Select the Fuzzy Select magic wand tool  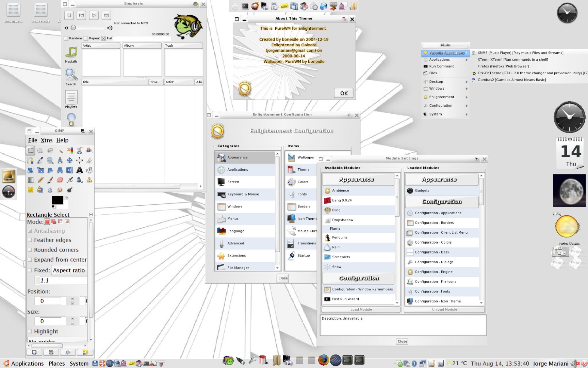tap(60, 150)
